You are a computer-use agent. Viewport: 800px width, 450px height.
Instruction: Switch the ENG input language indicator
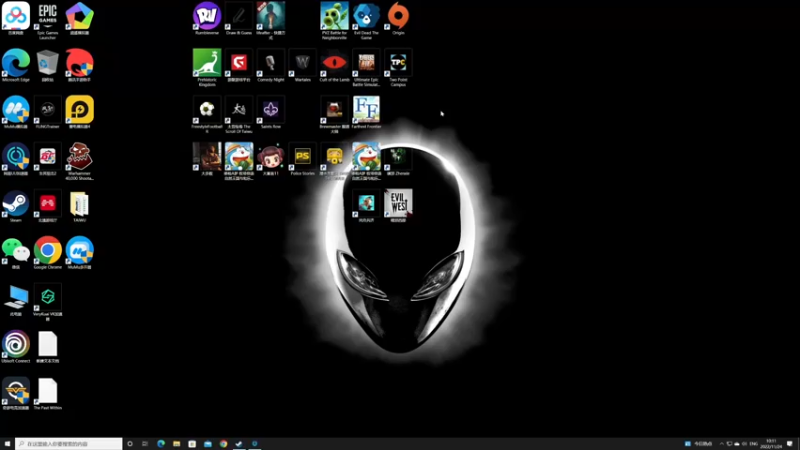(x=754, y=444)
